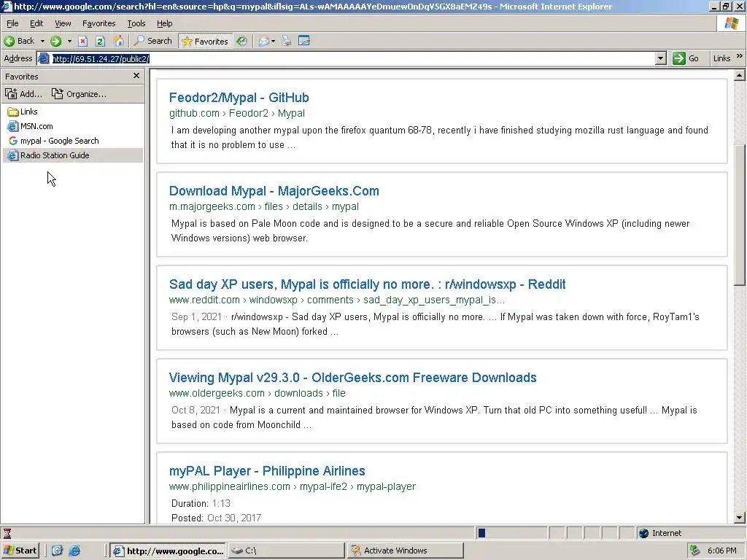Image resolution: width=747 pixels, height=560 pixels.
Task: Open the Help menu
Action: point(164,23)
